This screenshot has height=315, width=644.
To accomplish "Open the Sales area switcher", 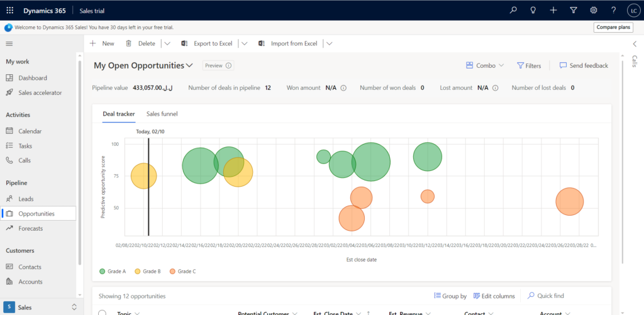I will [x=40, y=307].
